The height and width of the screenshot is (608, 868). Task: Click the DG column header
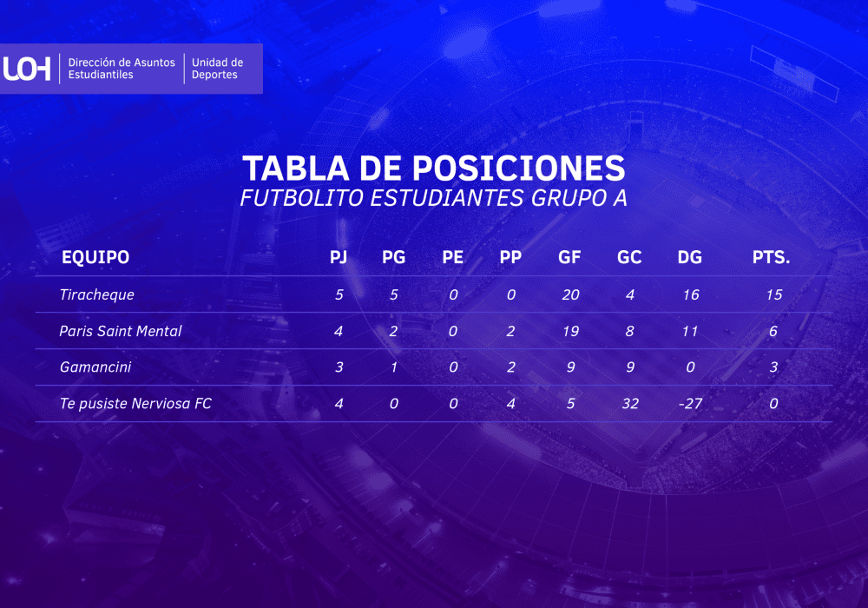click(690, 257)
